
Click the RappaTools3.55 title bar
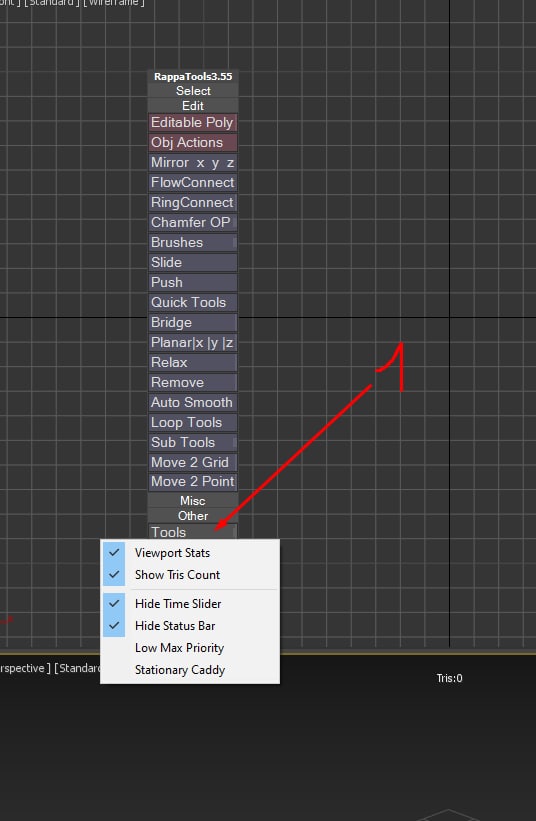tap(193, 76)
